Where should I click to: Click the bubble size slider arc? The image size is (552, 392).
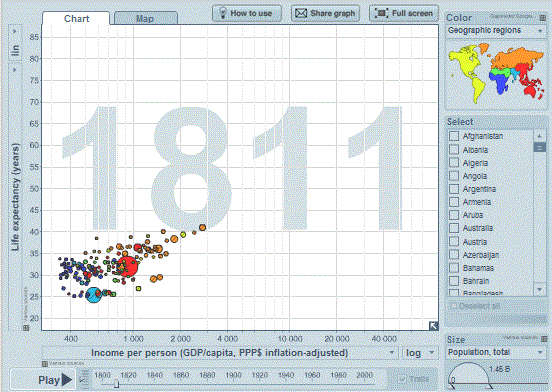click(470, 374)
